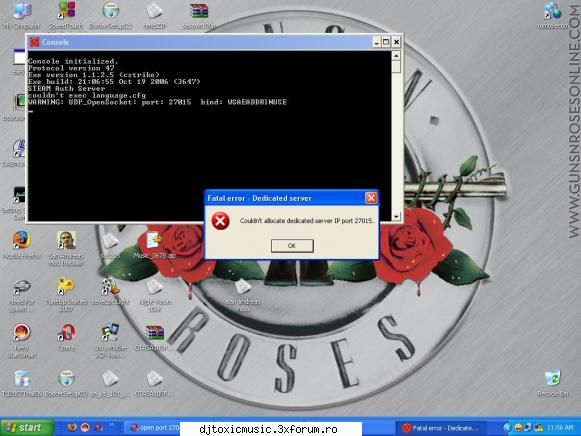Viewport: 581px width, 436px height.
Task: Close the Fatal error - Dedicated server dialog
Action: [x=371, y=198]
